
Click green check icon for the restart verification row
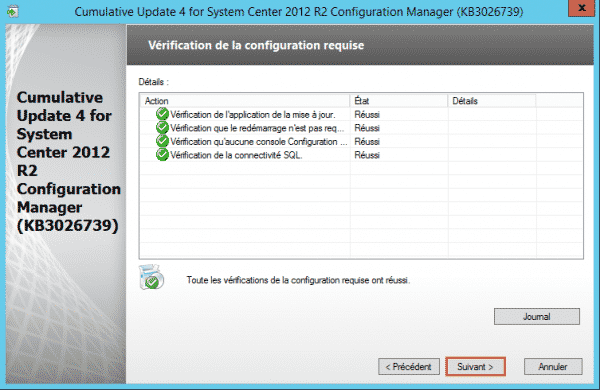tap(162, 127)
